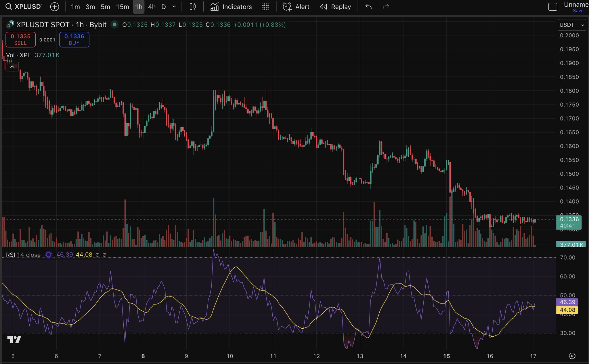This screenshot has width=589, height=364.
Task: Open the indicator templates grid icon
Action: tap(265, 7)
